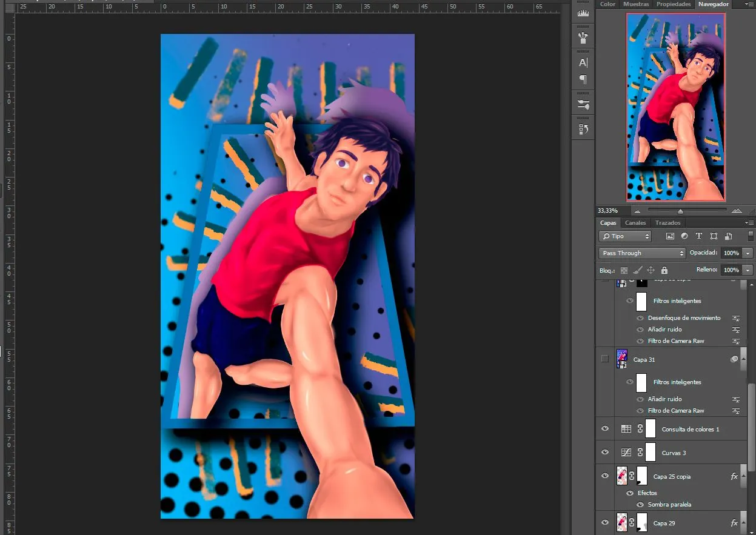Filter layers by type layers icon
The image size is (756, 535).
tap(699, 236)
